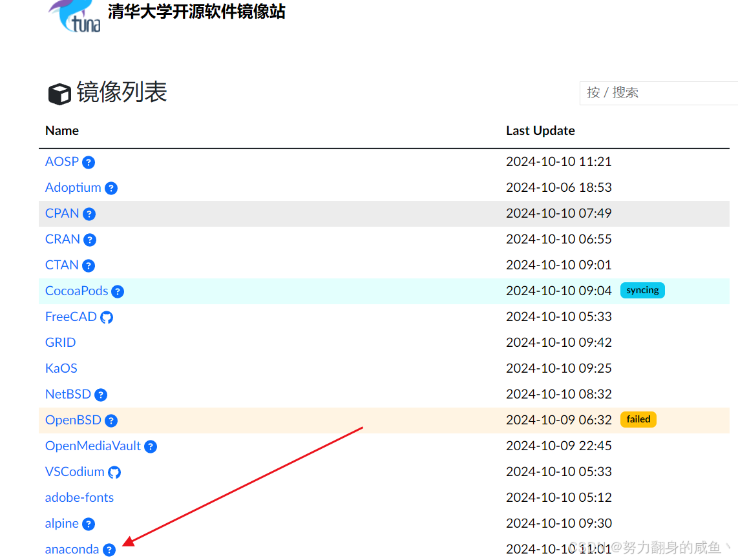738x560 pixels.
Task: Open help icon next to CocoaPods
Action: (x=118, y=292)
